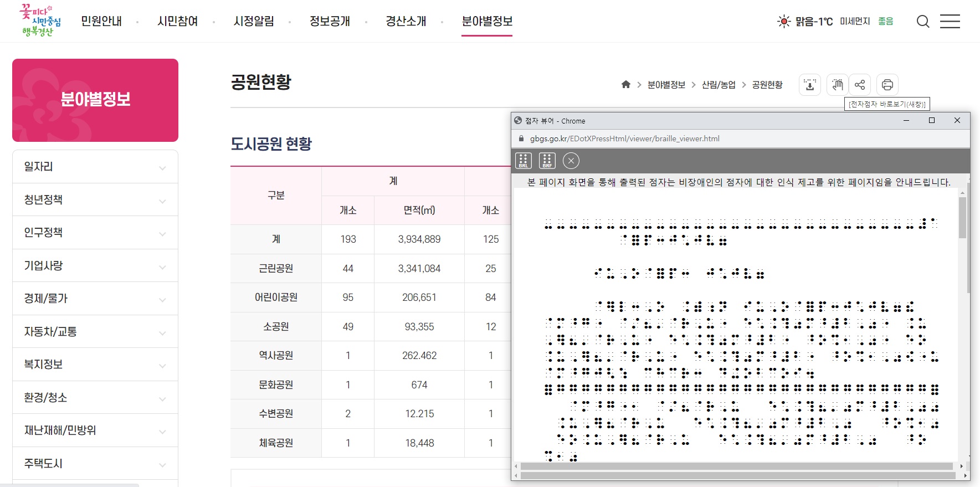This screenshot has height=487, width=980.
Task: Click the 도시공원 현황 heading
Action: coord(271,144)
